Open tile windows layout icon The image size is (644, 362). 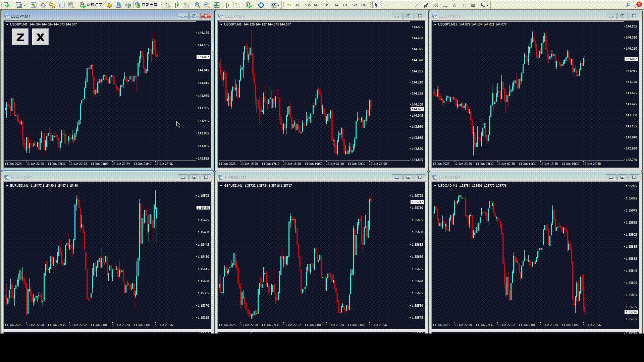coord(216,5)
